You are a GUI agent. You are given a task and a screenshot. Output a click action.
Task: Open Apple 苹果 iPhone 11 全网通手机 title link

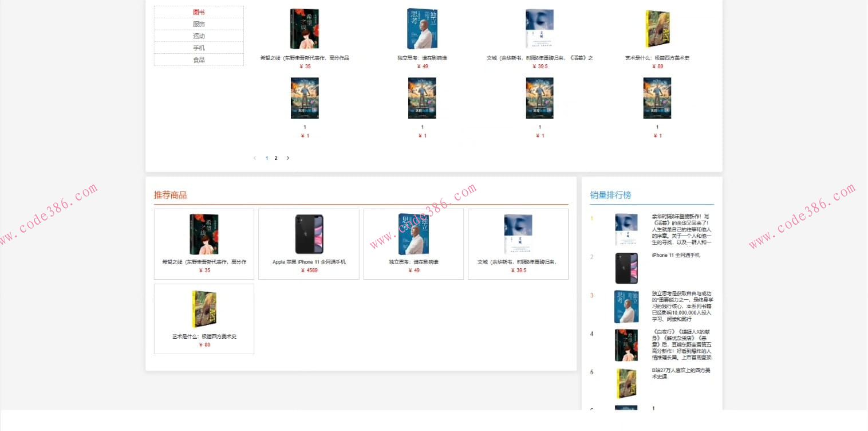tap(309, 262)
